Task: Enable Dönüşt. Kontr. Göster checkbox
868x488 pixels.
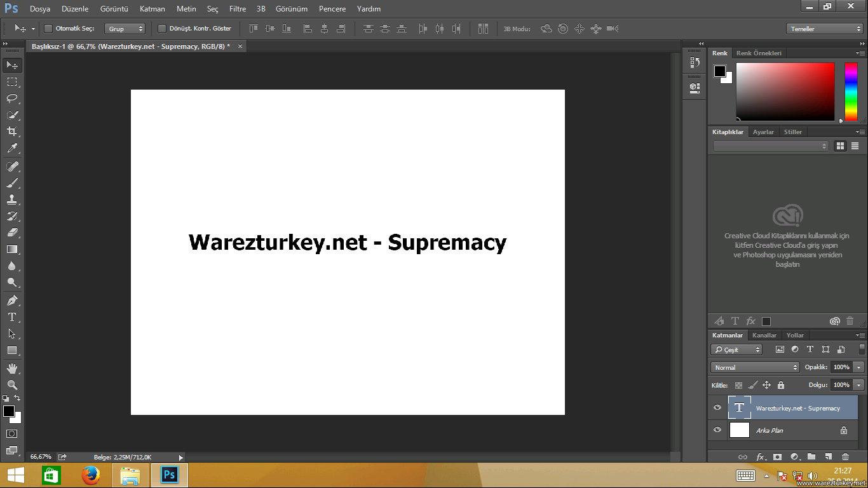Action: point(162,29)
